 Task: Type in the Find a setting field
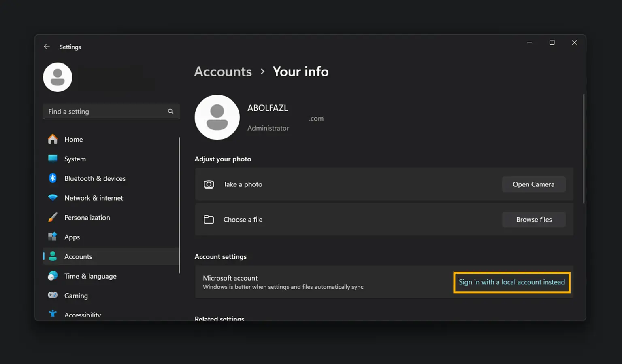(x=105, y=111)
